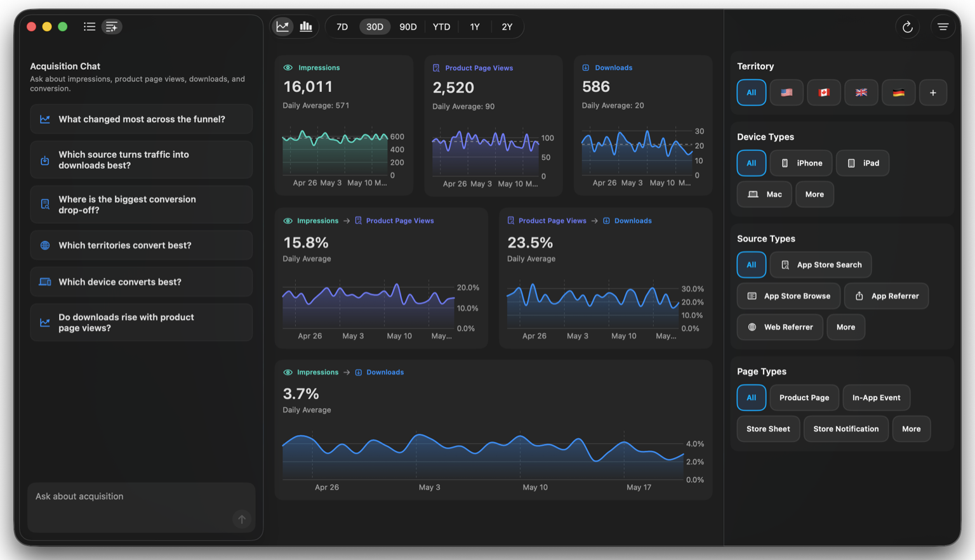975x560 pixels.
Task: Click device icon on 'Which device converts best'
Action: [x=45, y=282]
